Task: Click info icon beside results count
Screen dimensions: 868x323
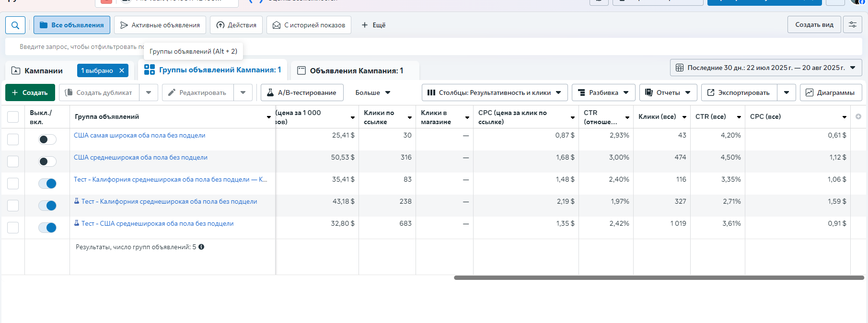Action: coord(201,247)
